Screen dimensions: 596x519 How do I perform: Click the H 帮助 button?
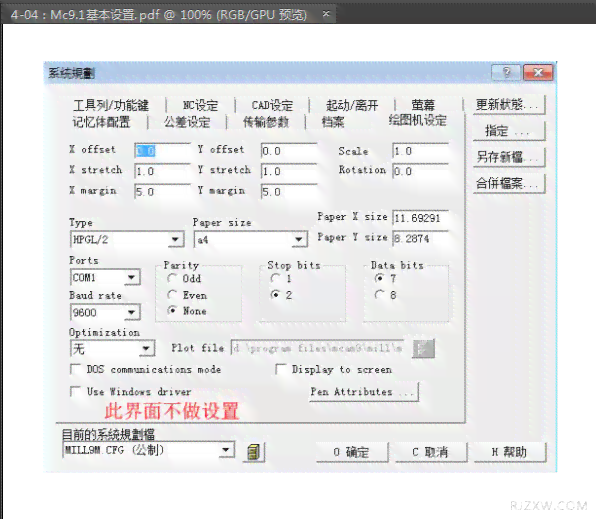tap(510, 452)
